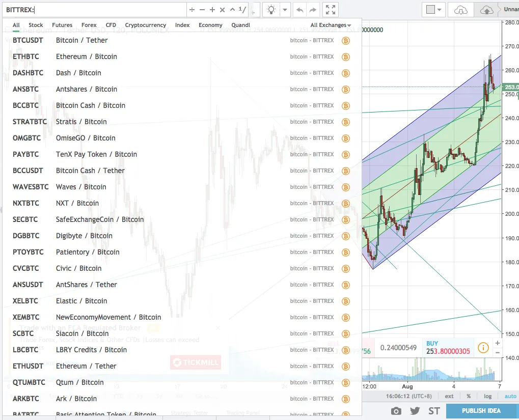Share chart via Twitter icon
Viewport: 519px width, 420px height.
pyautogui.click(x=415, y=411)
